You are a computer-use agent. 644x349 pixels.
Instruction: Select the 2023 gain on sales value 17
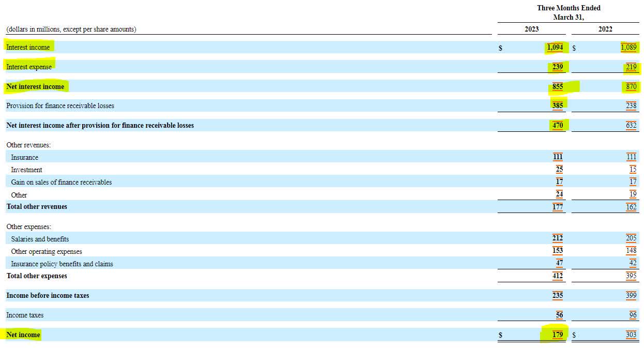point(560,181)
